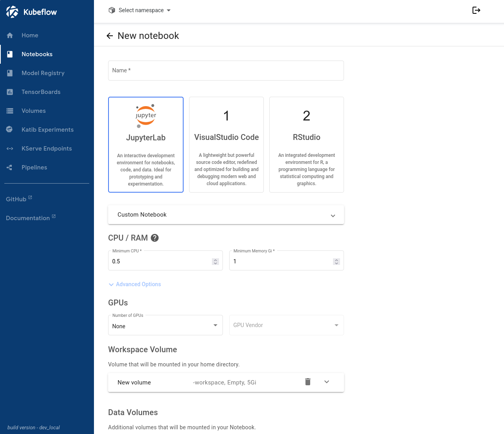Open the Select namespace dropdown
The height and width of the screenshot is (434, 504).
click(140, 10)
